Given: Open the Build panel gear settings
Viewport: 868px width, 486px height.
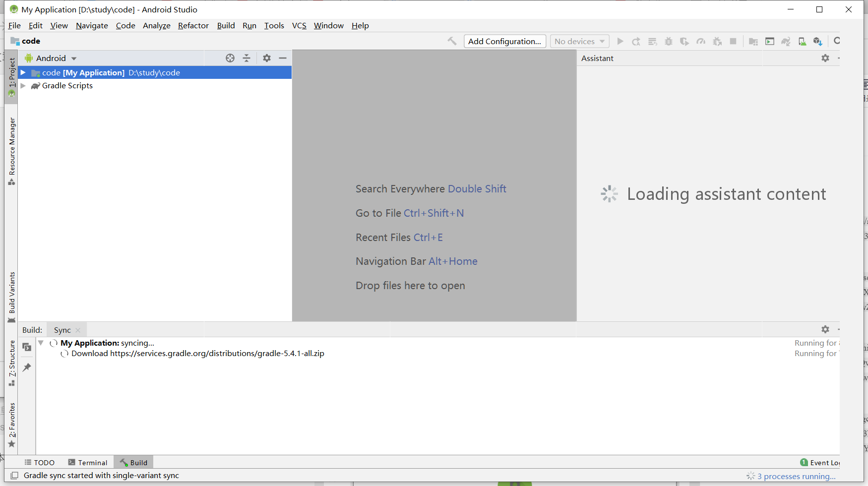Looking at the screenshot, I should point(825,329).
